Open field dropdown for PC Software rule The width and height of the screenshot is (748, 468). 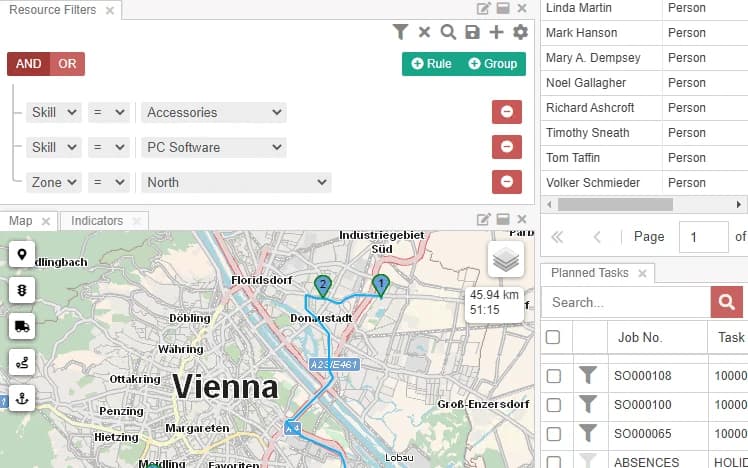(53, 147)
